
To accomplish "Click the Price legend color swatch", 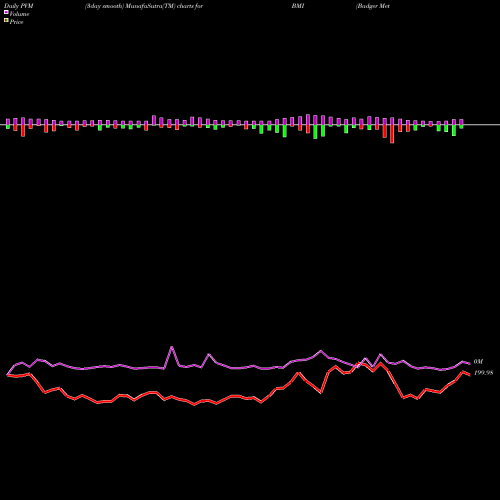I will click(x=6, y=21).
